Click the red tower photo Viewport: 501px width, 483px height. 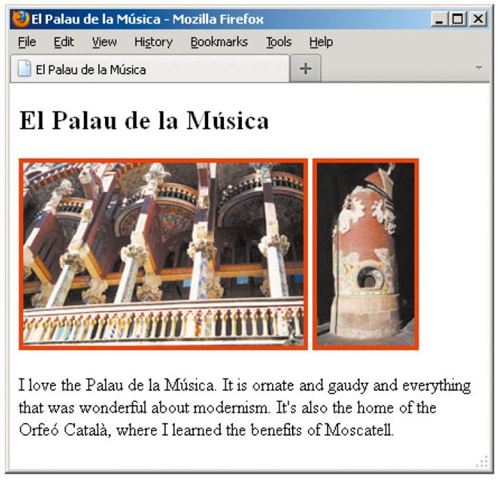coord(366,254)
